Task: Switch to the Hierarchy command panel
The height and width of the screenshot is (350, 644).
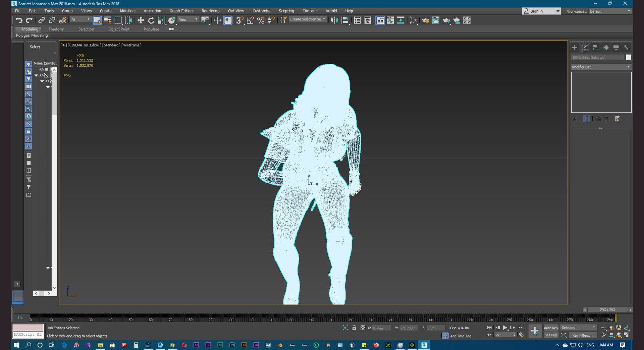Action: pos(595,48)
